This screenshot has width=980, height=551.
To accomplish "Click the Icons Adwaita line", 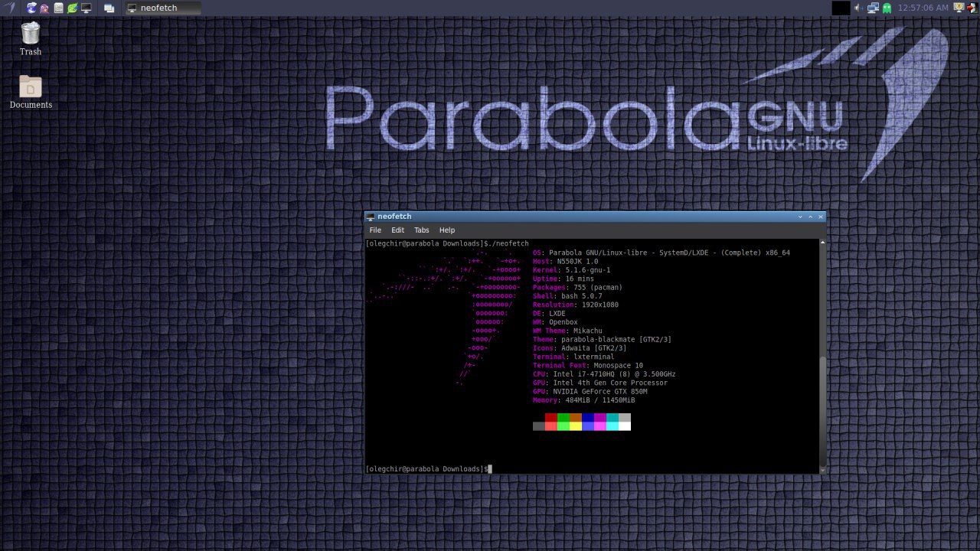I will click(580, 348).
